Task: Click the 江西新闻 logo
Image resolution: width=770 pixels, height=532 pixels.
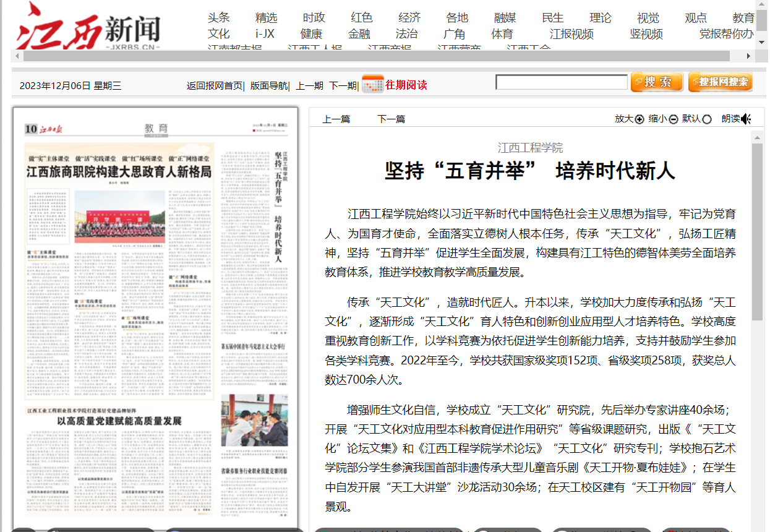Action: click(x=88, y=28)
